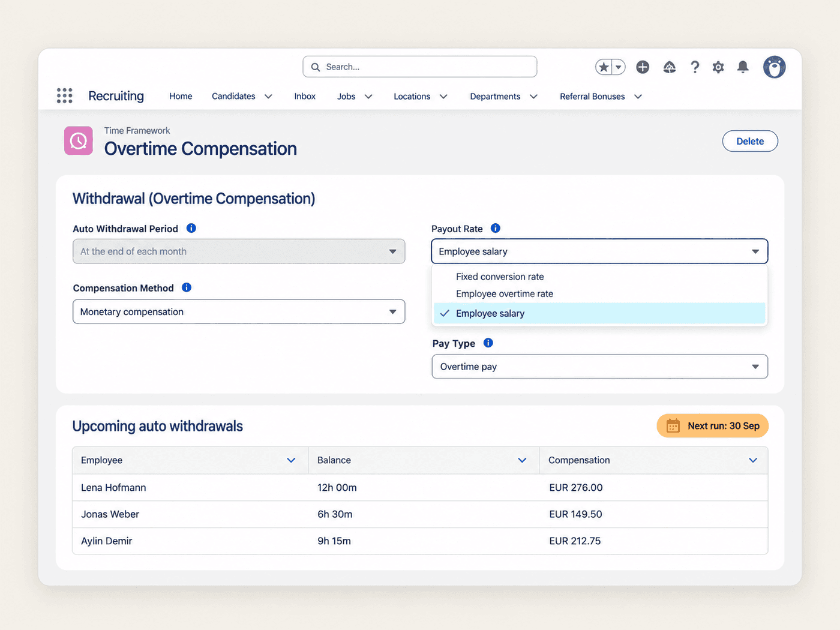Select the Aylin Demir cell

[190, 541]
